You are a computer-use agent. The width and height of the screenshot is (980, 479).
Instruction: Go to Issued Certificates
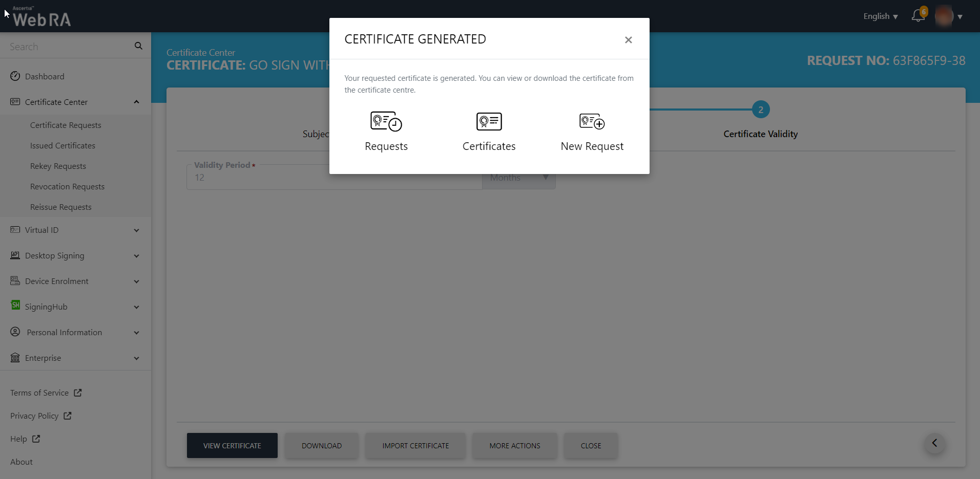(62, 146)
